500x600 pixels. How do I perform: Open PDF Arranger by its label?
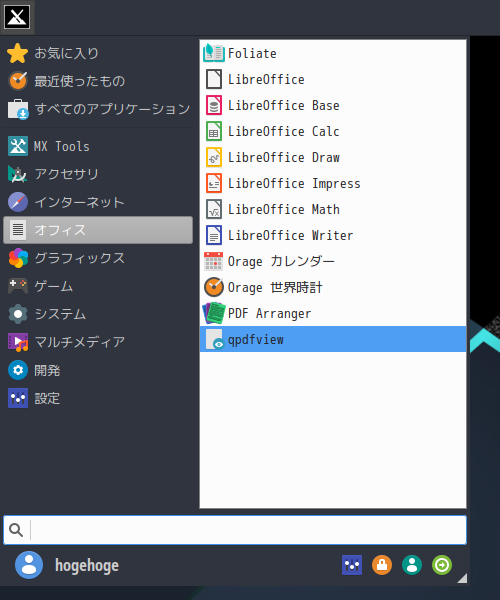click(x=270, y=313)
